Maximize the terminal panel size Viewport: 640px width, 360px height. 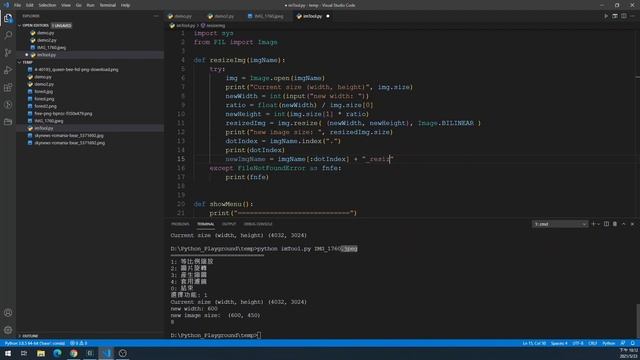point(623,224)
